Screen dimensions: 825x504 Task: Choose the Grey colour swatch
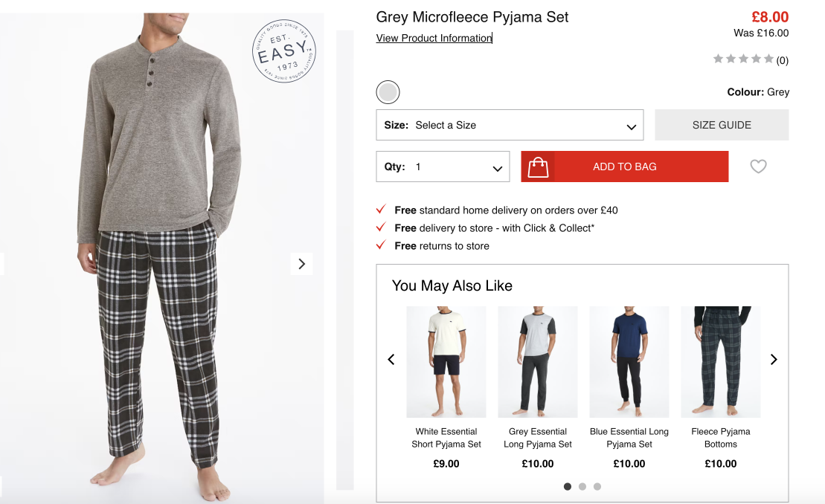pyautogui.click(x=388, y=92)
